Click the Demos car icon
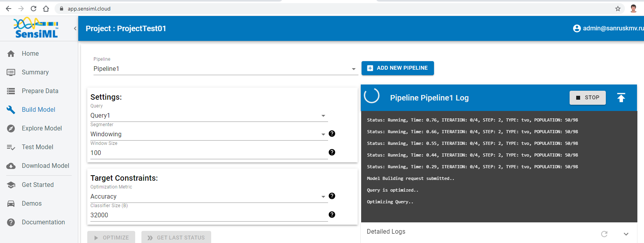This screenshot has width=644, height=243. (11, 204)
